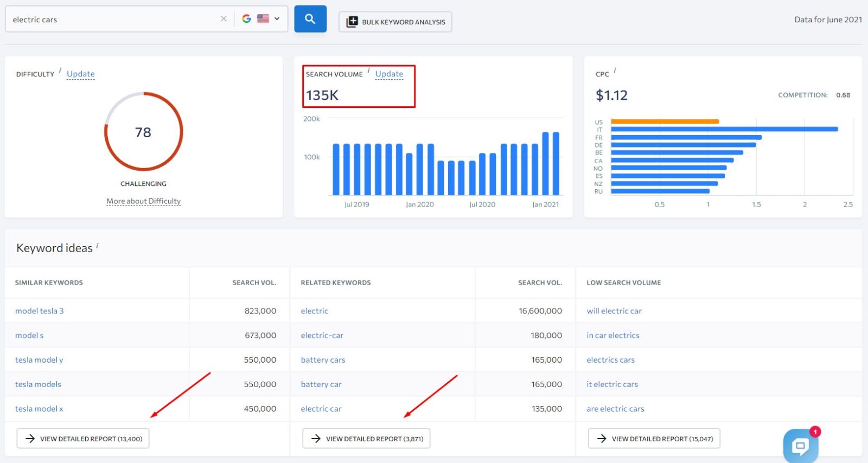Open the 'tesla models' keyword
The image size is (868, 463).
pos(38,384)
